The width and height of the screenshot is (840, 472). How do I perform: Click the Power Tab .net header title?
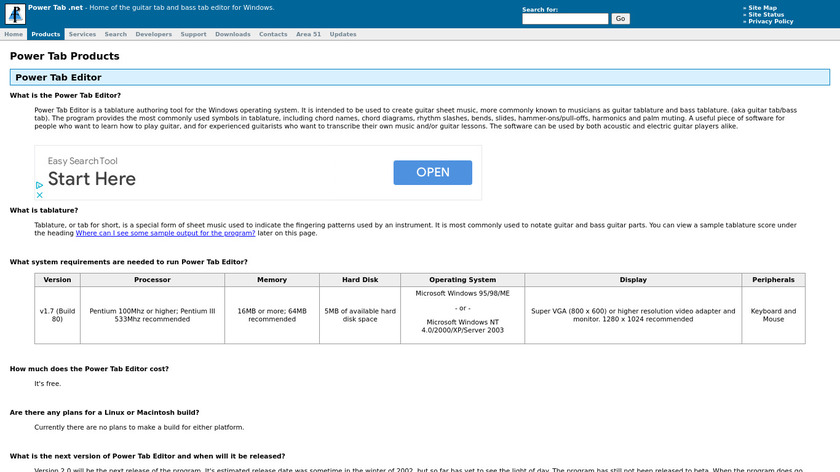click(55, 8)
